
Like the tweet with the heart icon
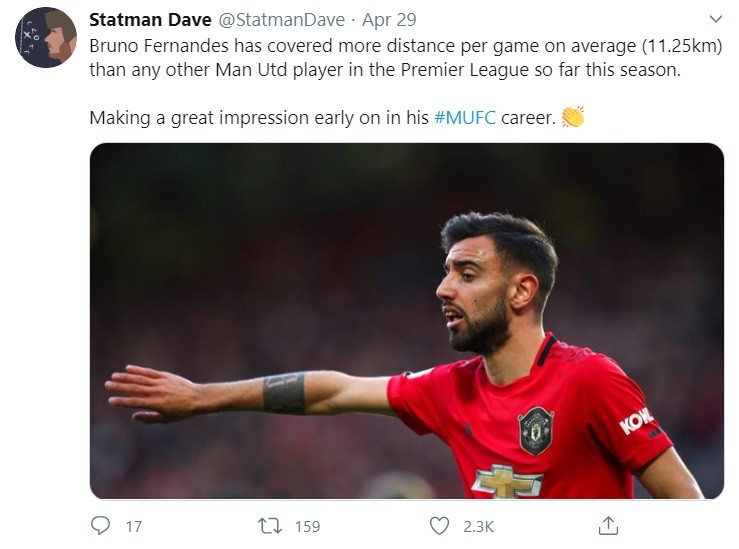[x=439, y=524]
